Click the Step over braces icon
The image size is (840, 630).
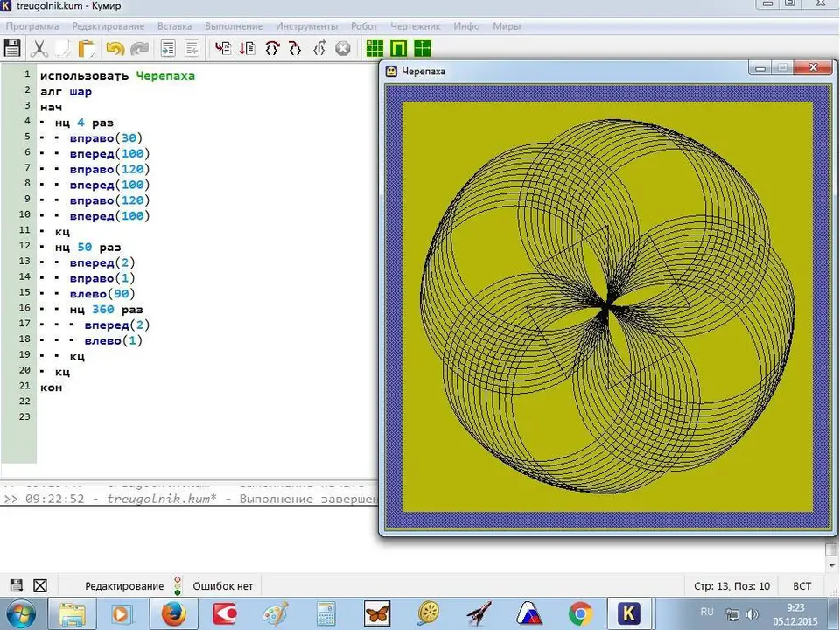(272, 48)
